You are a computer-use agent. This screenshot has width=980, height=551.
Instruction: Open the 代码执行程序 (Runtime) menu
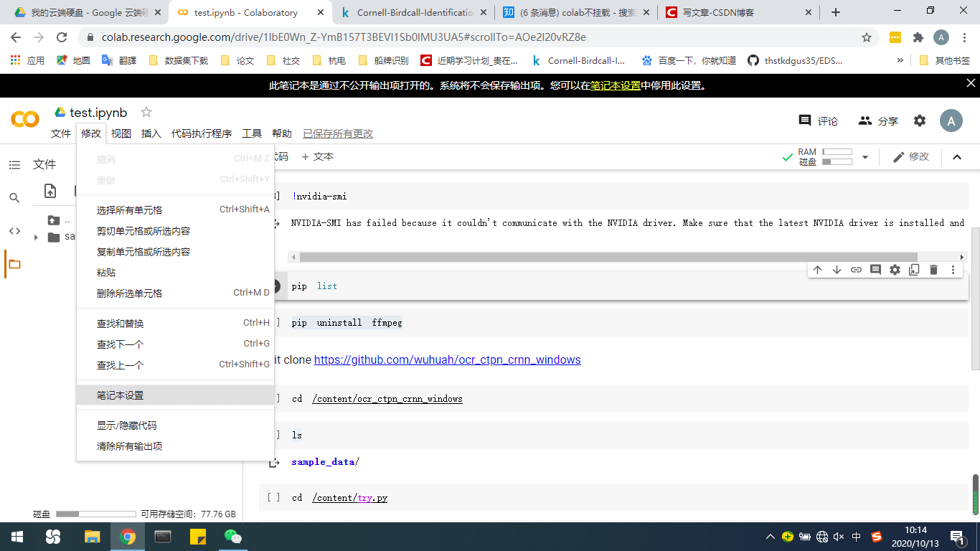click(202, 133)
